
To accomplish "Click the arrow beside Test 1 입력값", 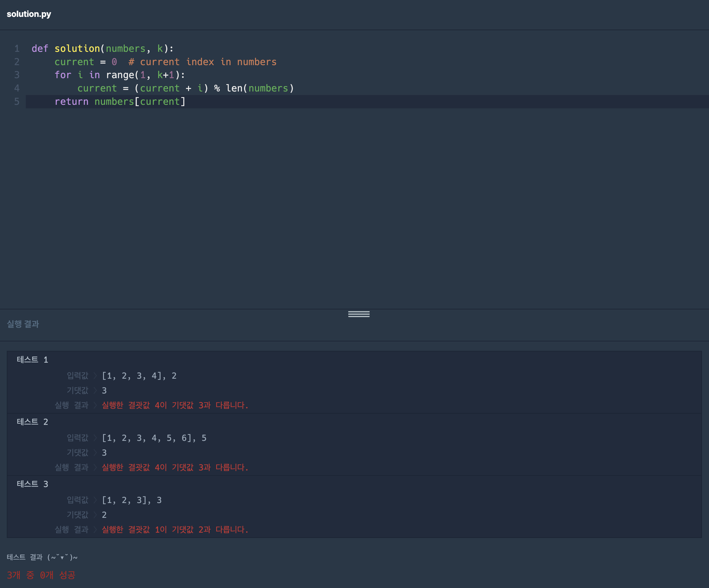I will click(95, 376).
